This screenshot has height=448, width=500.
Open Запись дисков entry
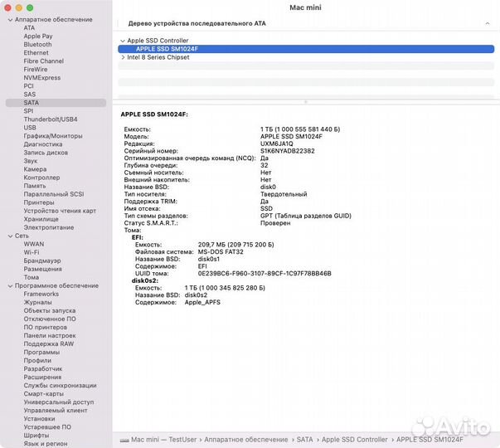(46, 152)
